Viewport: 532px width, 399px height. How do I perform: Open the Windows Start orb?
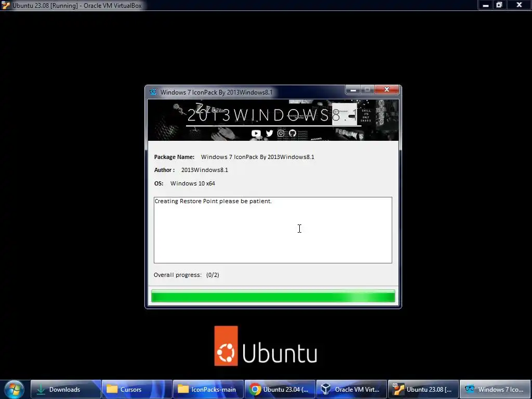coord(14,389)
